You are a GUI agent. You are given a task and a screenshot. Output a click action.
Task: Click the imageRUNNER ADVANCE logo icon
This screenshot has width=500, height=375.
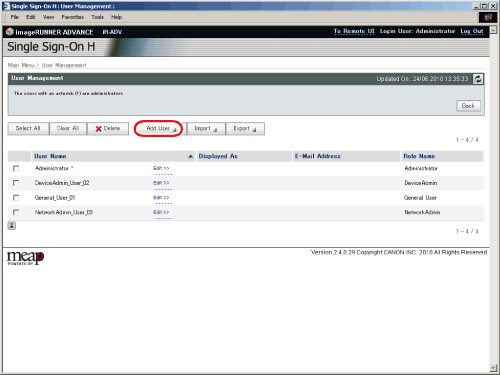pos(10,32)
